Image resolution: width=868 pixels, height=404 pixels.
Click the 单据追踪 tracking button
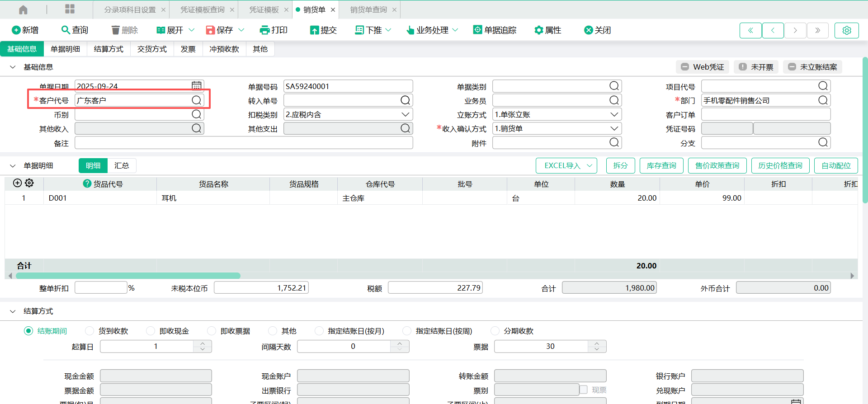click(x=495, y=30)
